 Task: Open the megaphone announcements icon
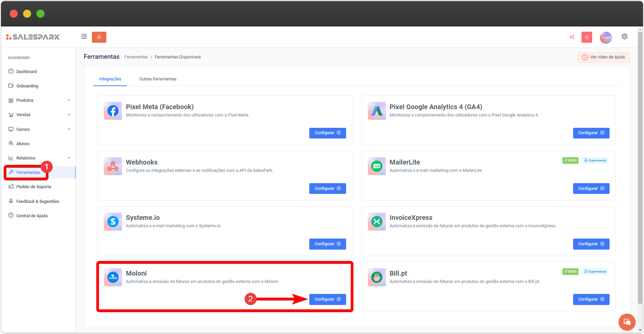coord(572,37)
